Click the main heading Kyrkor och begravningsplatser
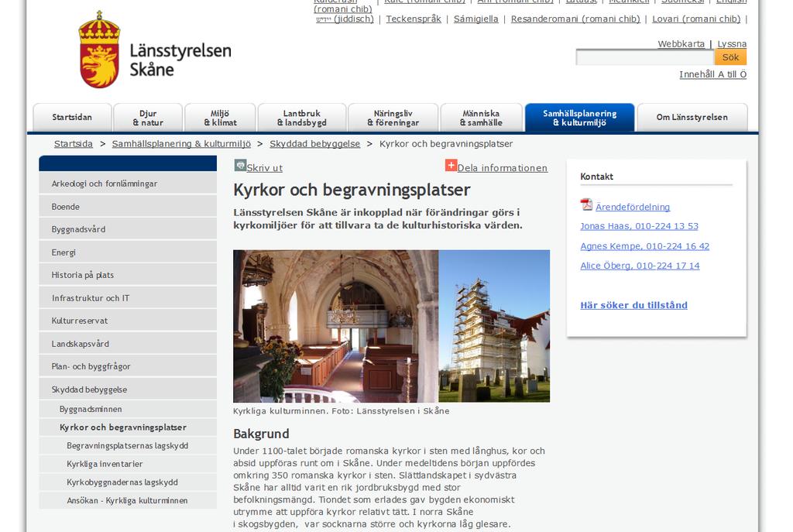The width and height of the screenshot is (793, 532). coord(352,190)
